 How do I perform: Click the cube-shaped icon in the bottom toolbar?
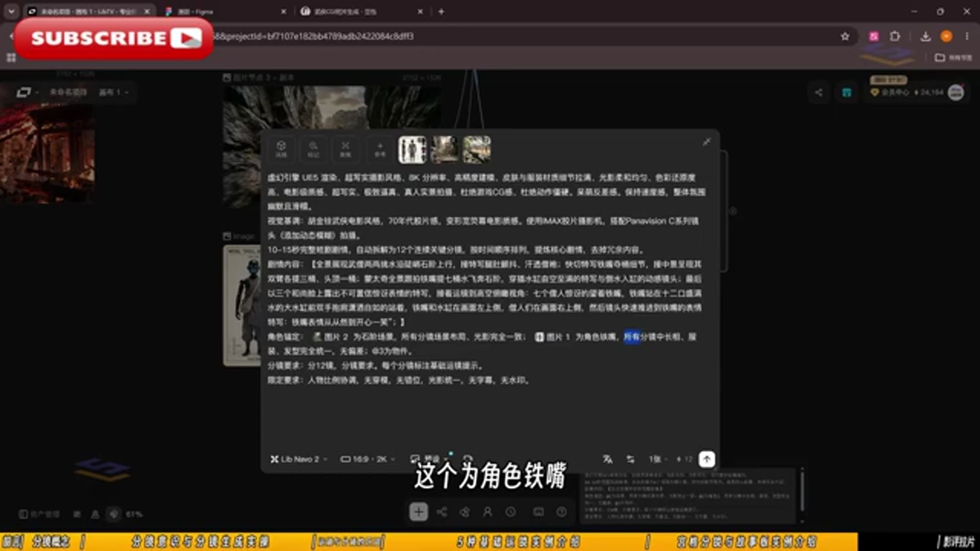point(465,512)
